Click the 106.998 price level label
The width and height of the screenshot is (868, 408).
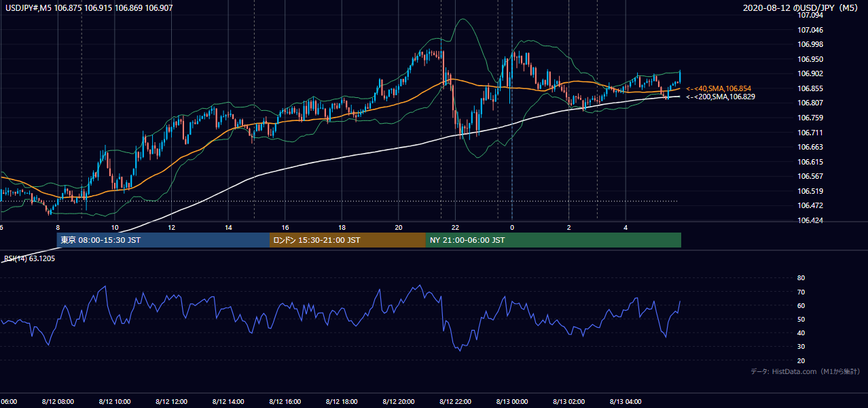pos(810,44)
